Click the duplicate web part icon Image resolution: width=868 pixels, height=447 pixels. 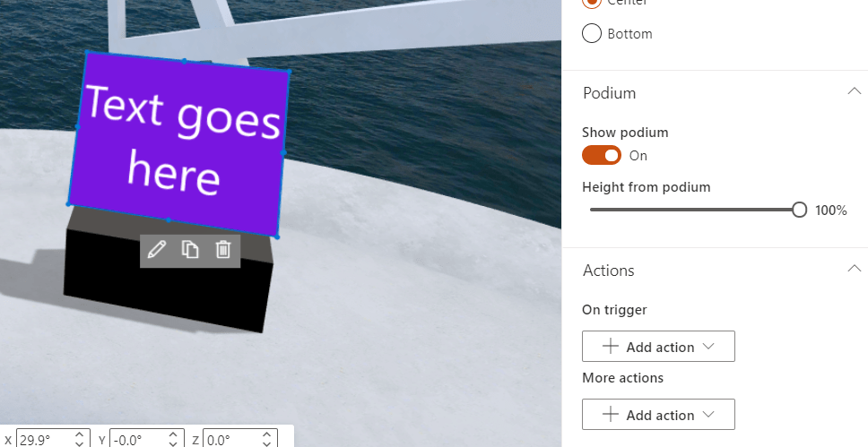click(x=190, y=250)
